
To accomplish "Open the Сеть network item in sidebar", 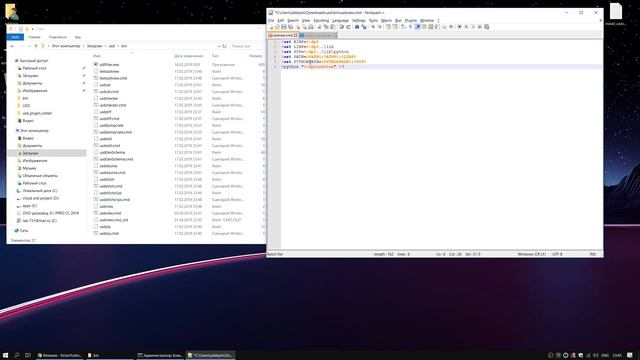I will click(24, 231).
